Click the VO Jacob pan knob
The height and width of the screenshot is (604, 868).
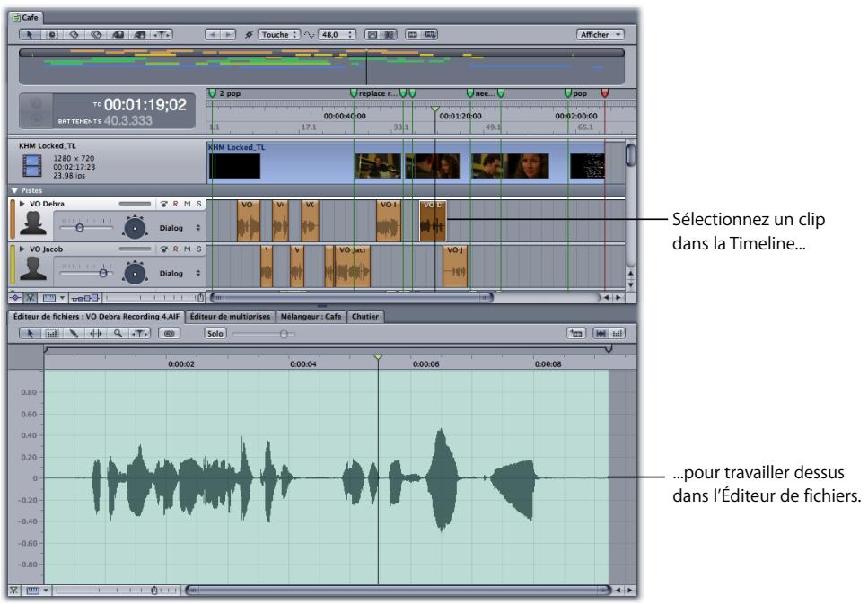(135, 273)
